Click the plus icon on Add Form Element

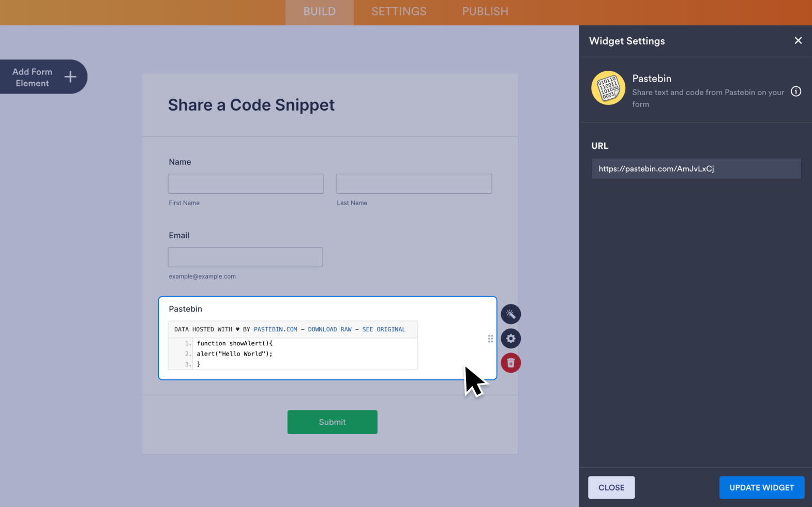[x=70, y=77]
